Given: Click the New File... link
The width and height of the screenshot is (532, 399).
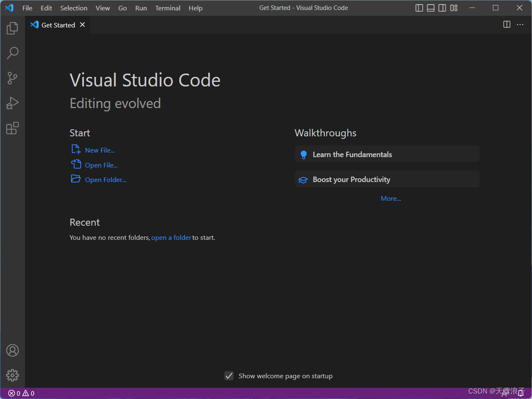Looking at the screenshot, I should (100, 150).
